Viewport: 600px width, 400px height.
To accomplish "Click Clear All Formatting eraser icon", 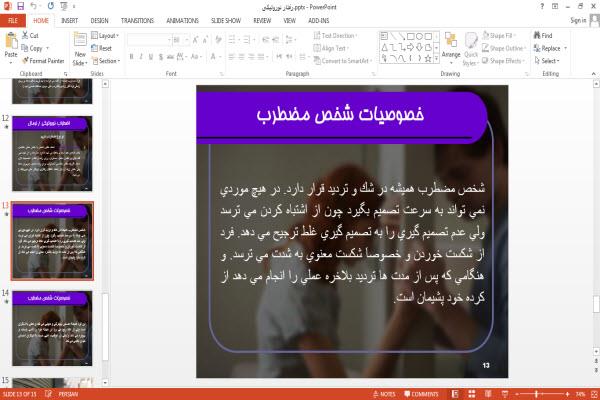I will point(218,40).
